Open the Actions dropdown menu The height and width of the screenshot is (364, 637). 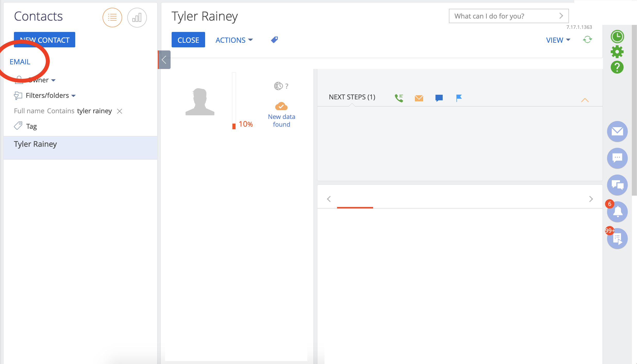pos(234,40)
